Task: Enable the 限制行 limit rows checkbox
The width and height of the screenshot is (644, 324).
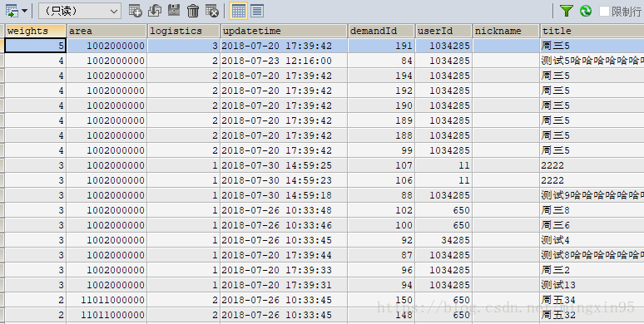Action: coord(604,12)
